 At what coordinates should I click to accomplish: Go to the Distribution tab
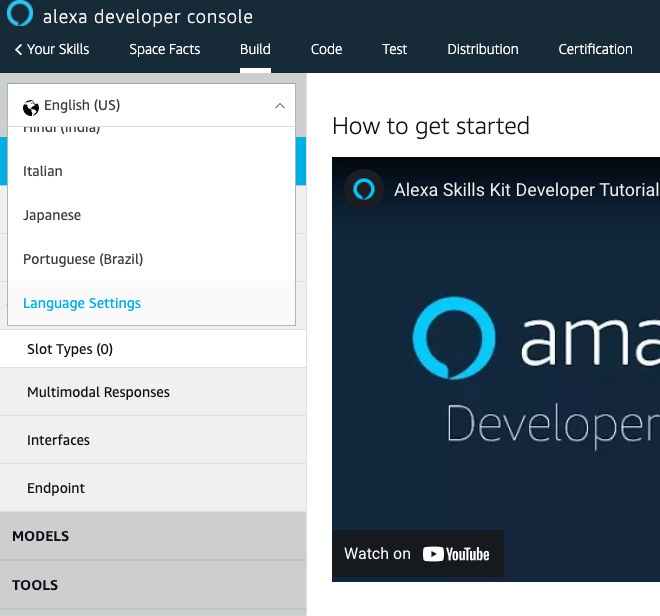tap(483, 49)
